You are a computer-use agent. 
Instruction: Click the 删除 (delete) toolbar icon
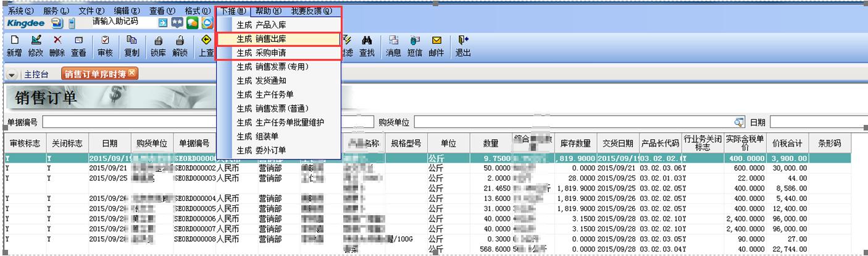coord(57,46)
